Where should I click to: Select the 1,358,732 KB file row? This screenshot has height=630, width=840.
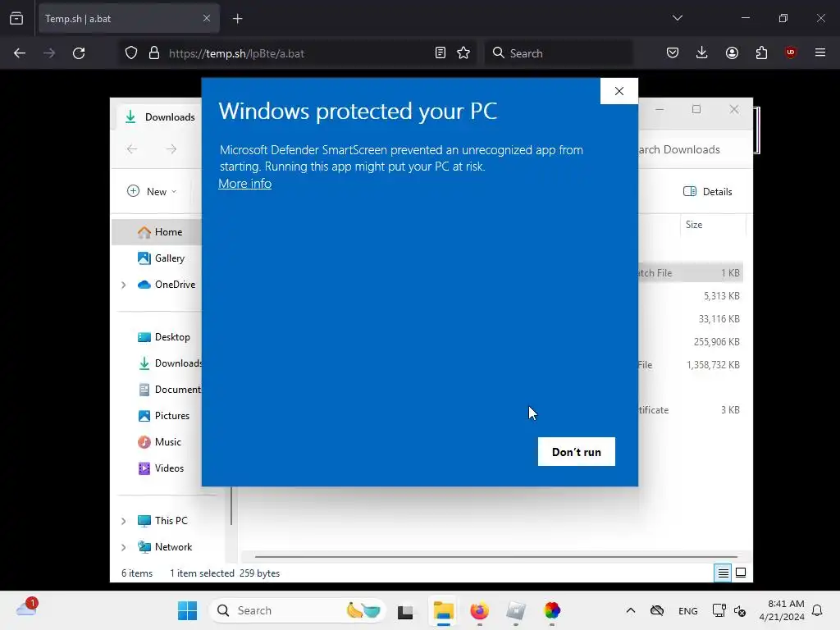pyautogui.click(x=690, y=365)
